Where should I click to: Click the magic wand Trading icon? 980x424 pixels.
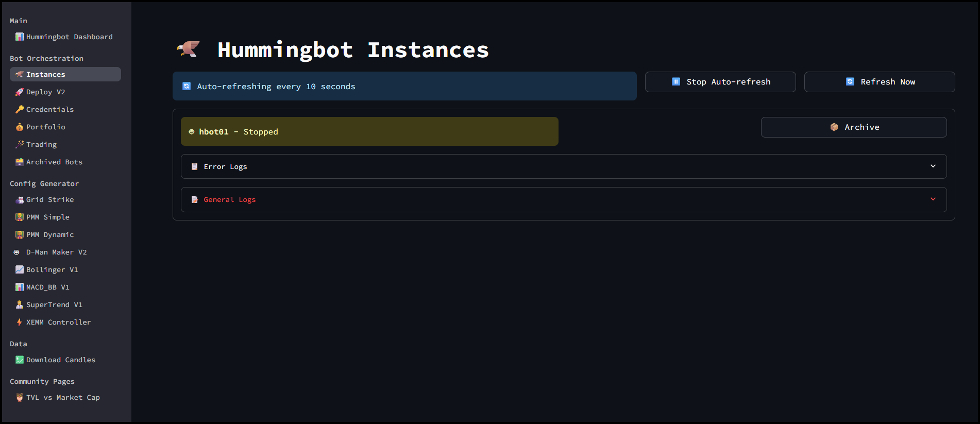pyautogui.click(x=20, y=144)
